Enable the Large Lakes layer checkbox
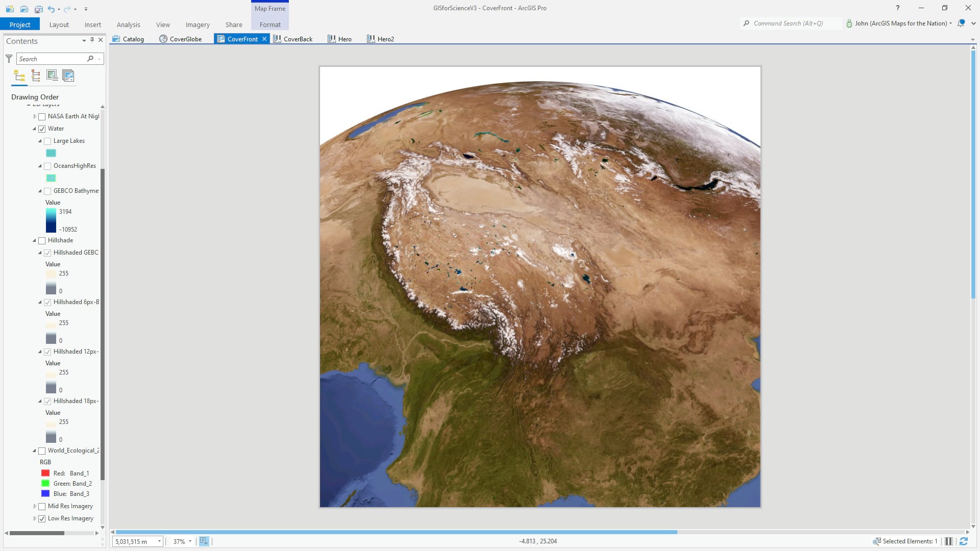980x551 pixels. click(x=47, y=141)
